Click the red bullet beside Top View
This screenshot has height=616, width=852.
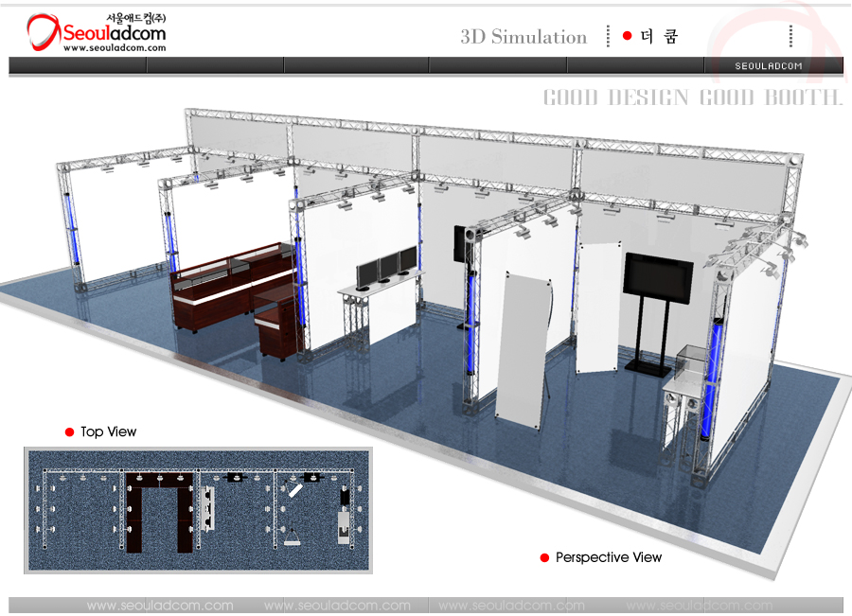point(69,431)
